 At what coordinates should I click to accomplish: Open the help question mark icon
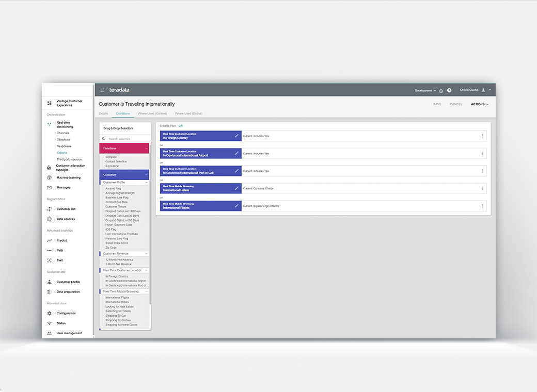(449, 90)
